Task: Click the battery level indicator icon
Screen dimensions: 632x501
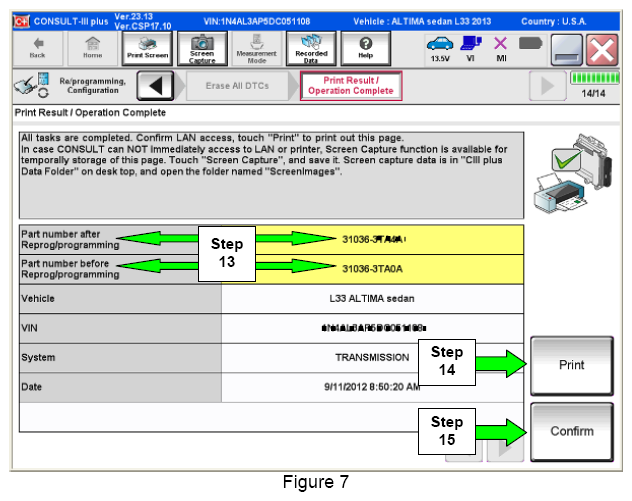Action: tap(530, 43)
